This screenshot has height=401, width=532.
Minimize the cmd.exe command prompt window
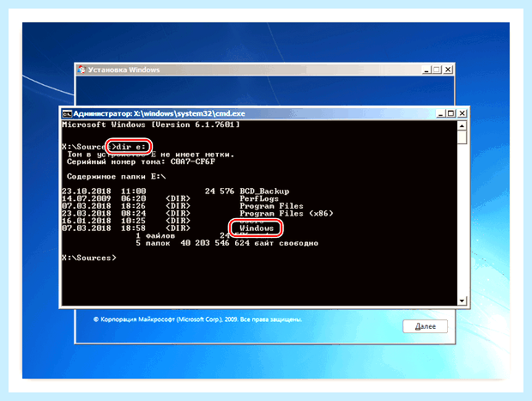[440, 113]
